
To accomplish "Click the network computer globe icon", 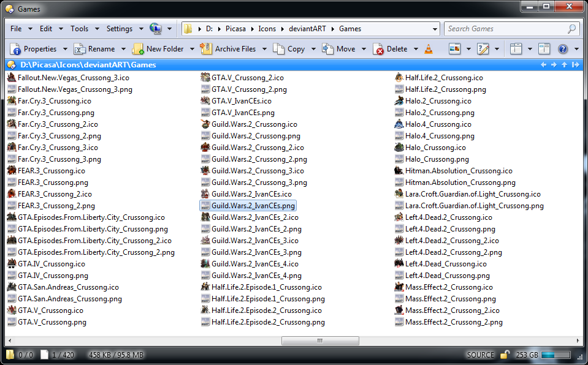I will click(156, 29).
